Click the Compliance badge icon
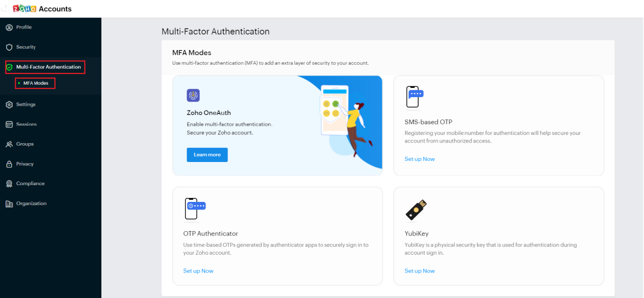This screenshot has width=644, height=298. point(9,184)
